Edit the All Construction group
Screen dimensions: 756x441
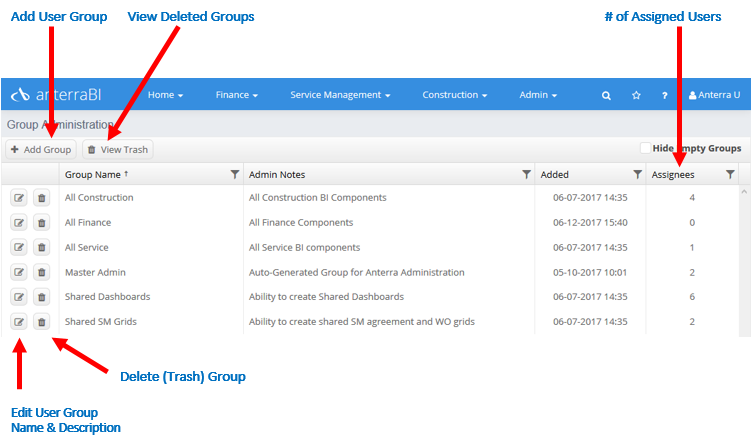pyautogui.click(x=19, y=198)
